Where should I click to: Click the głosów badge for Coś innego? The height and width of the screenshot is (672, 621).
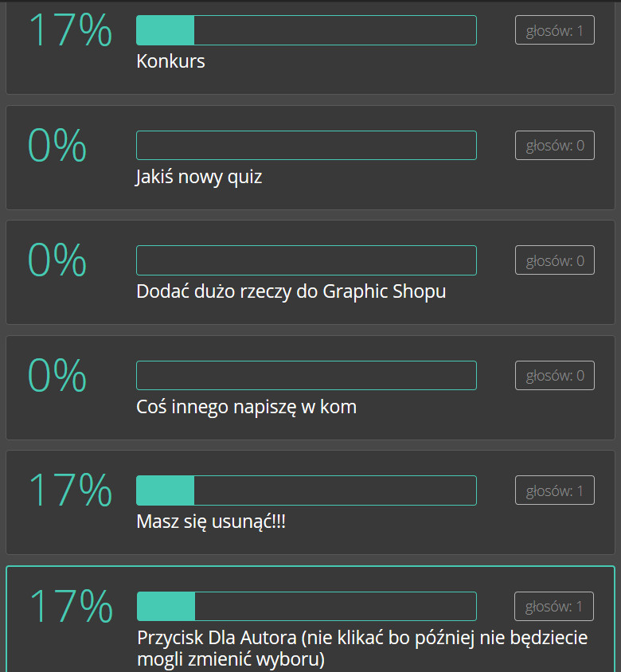point(555,375)
